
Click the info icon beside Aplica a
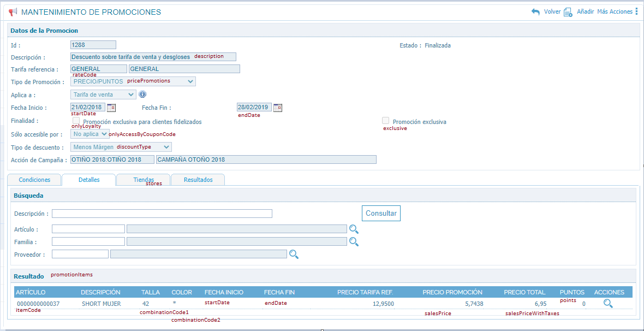pos(143,94)
